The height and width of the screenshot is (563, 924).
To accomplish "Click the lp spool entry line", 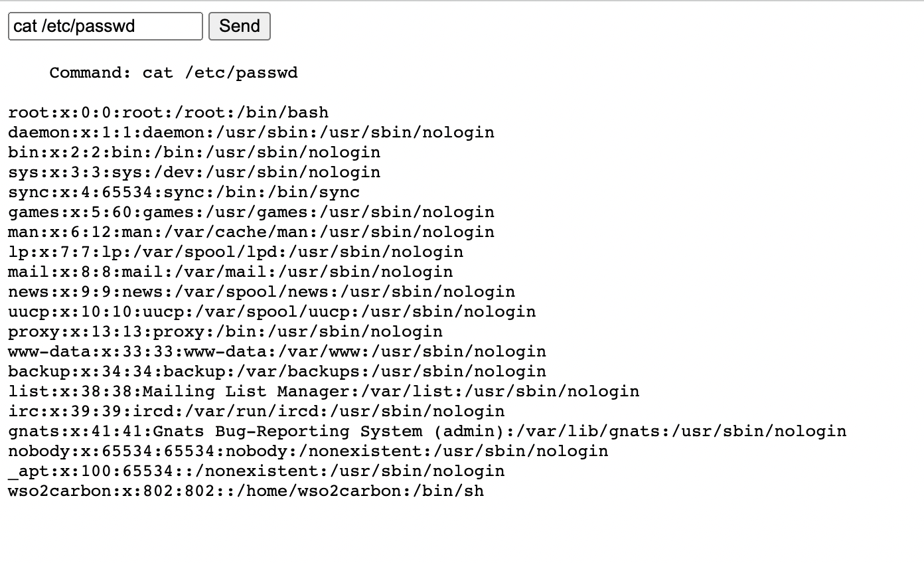I will click(236, 252).
